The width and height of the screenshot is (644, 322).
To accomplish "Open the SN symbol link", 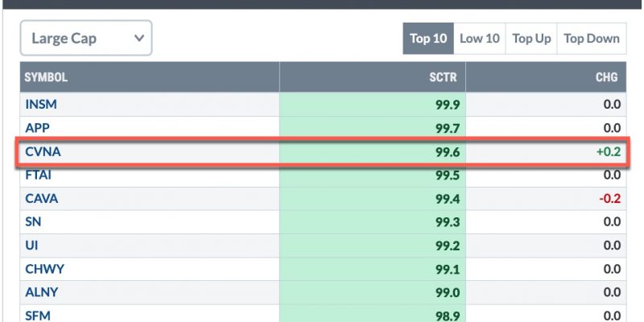I will (33, 222).
